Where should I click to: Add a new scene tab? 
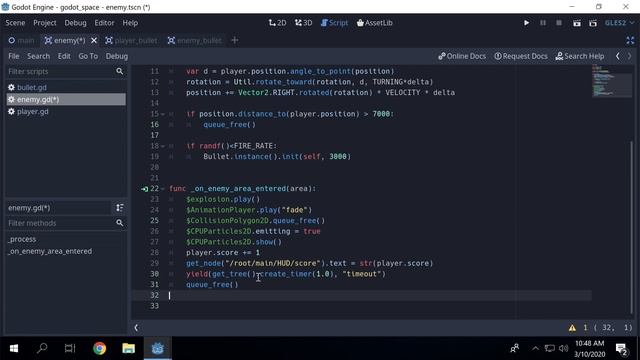[x=235, y=40]
